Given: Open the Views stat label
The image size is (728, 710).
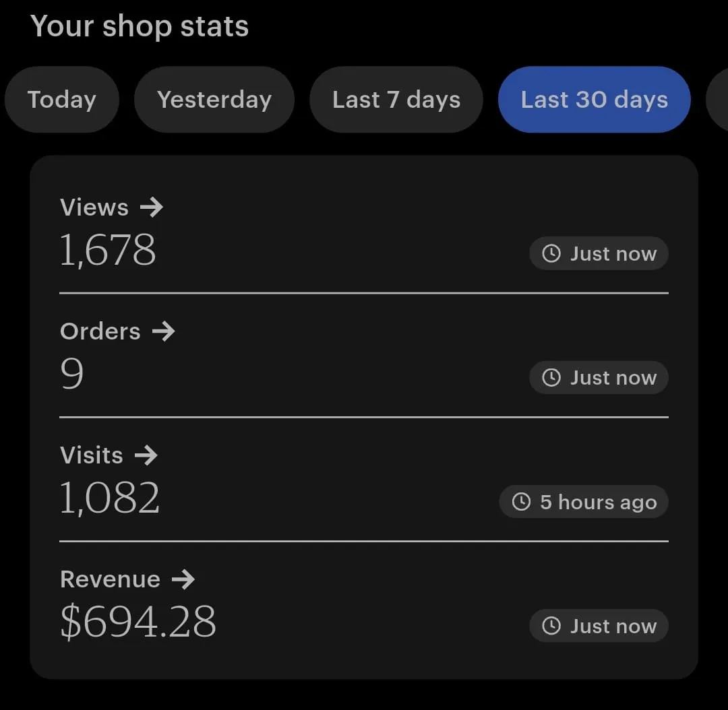Looking at the screenshot, I should [94, 207].
